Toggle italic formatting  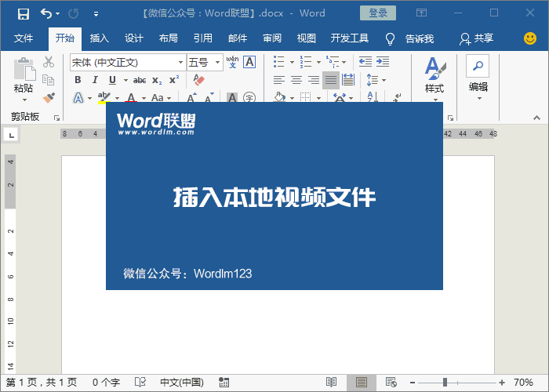click(x=95, y=80)
